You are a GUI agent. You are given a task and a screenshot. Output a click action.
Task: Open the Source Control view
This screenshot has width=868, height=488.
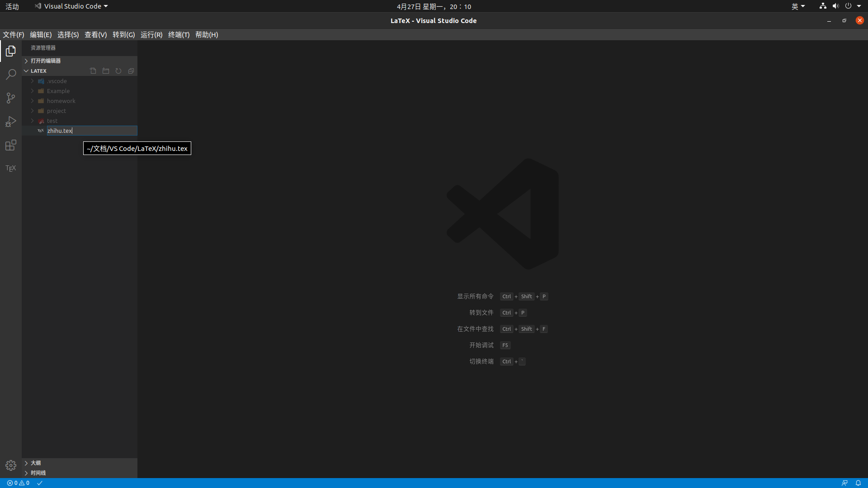pyautogui.click(x=10, y=98)
